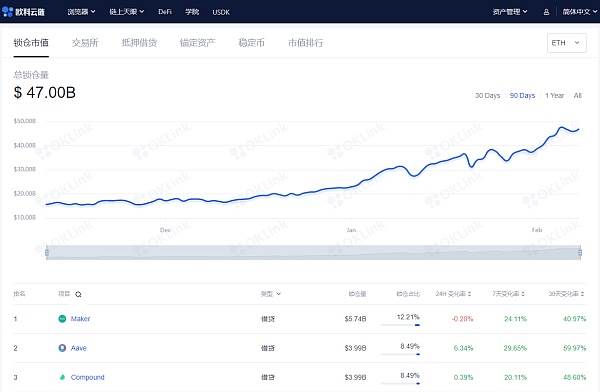Select the 90 Days chart range
This screenshot has height=392, width=600.
tap(522, 95)
